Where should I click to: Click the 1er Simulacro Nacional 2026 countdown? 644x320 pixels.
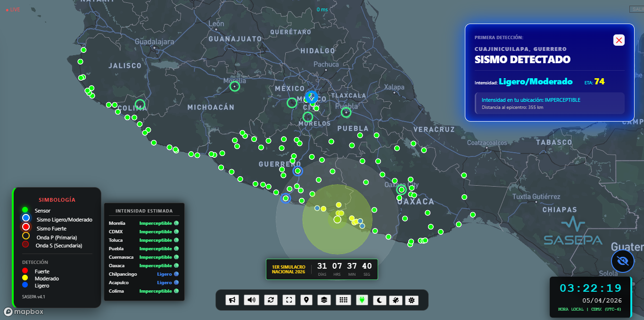click(x=322, y=269)
